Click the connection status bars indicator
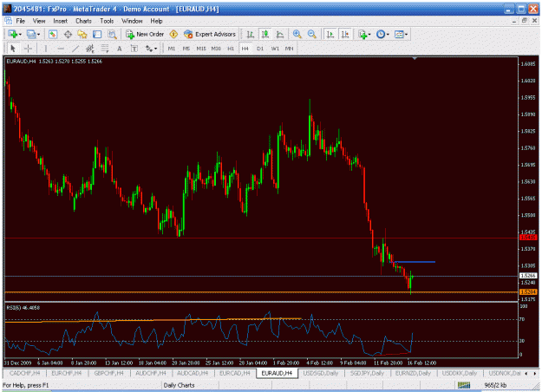 (x=464, y=385)
